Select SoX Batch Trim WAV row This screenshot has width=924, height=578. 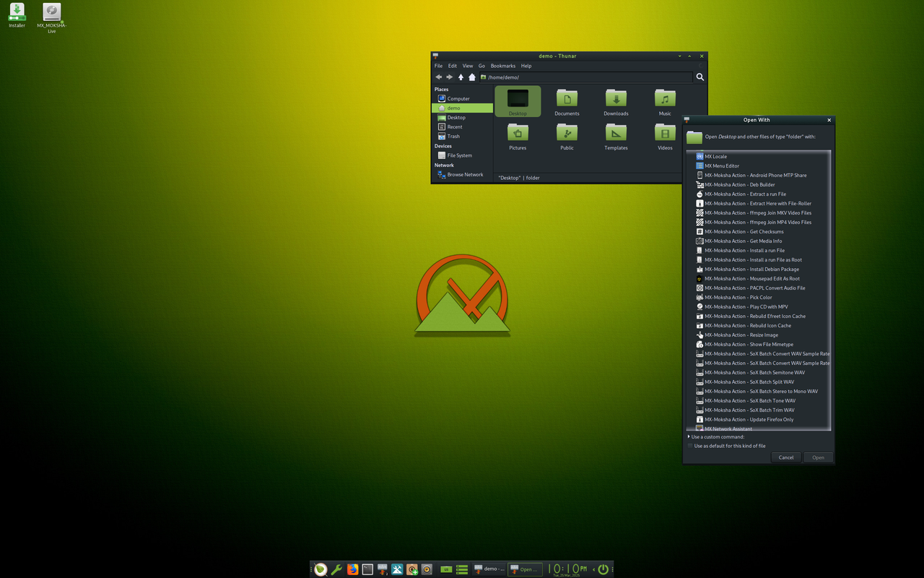point(759,410)
